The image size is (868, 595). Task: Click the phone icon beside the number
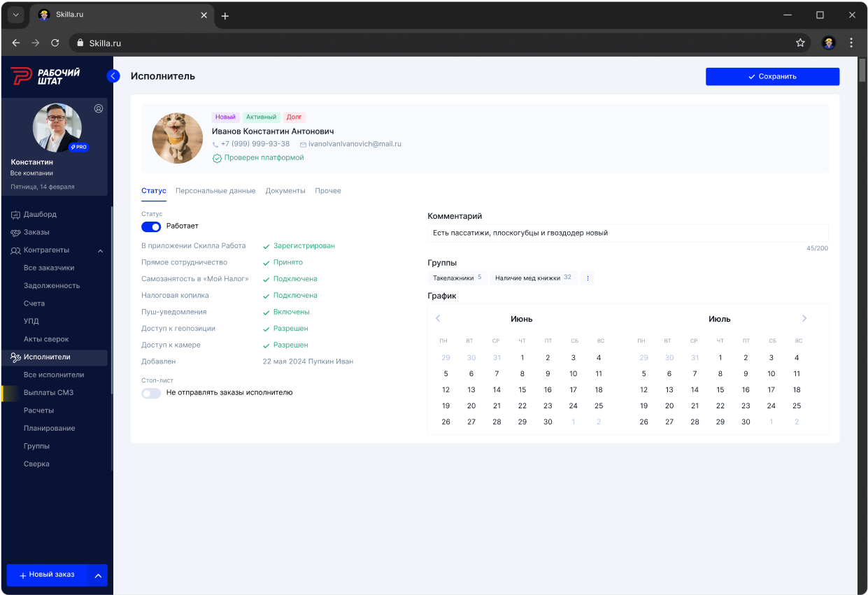(x=217, y=144)
